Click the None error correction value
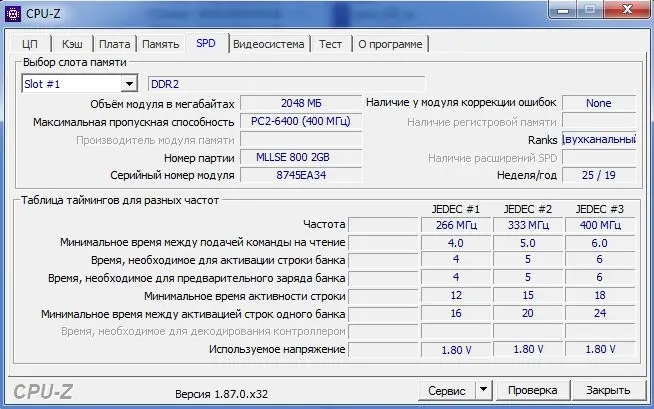 click(599, 103)
